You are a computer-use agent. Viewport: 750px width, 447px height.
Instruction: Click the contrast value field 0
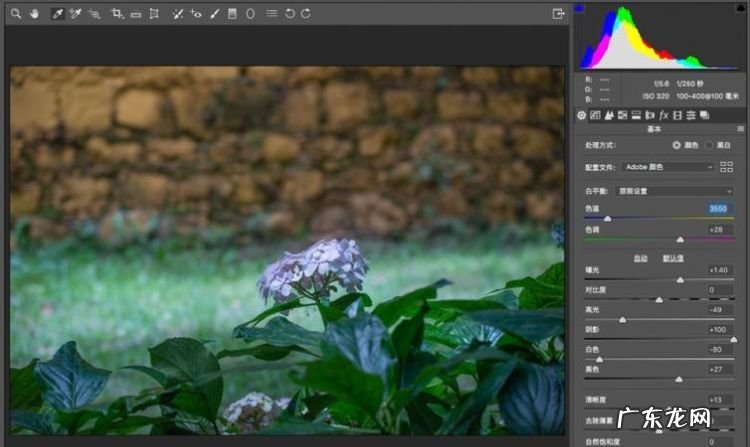pyautogui.click(x=719, y=290)
